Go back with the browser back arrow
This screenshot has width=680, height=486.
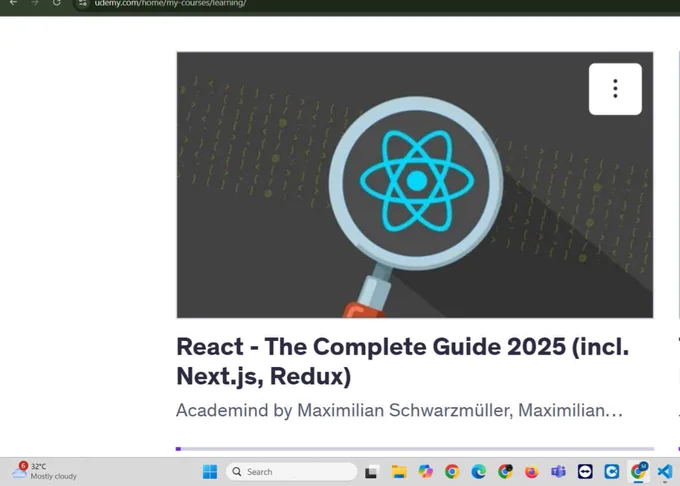click(x=13, y=3)
